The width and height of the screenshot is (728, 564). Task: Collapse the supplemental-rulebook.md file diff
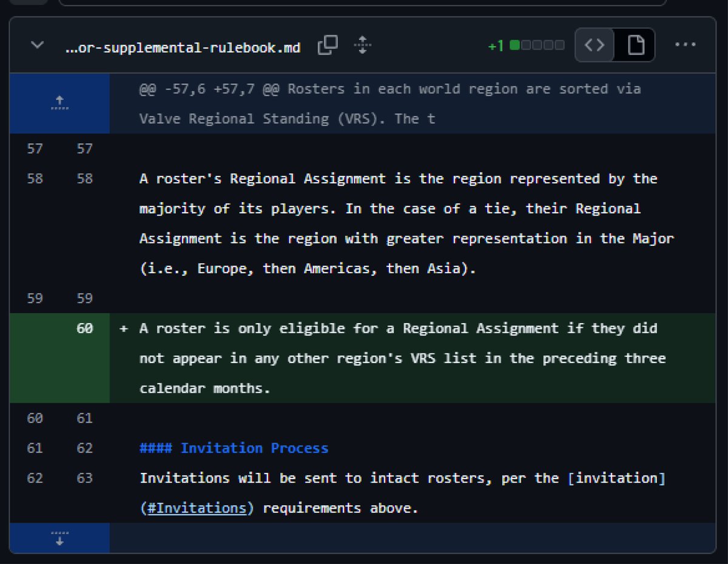38,46
